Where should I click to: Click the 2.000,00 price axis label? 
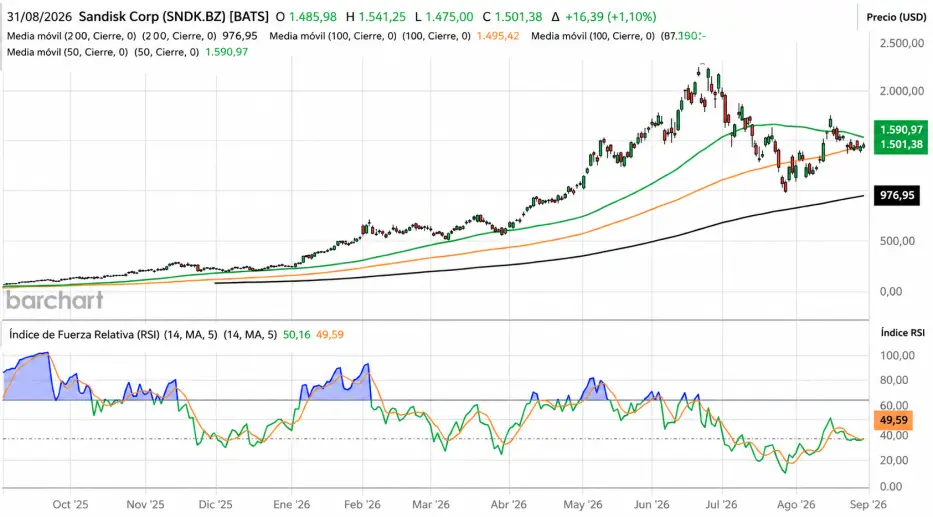click(x=901, y=90)
